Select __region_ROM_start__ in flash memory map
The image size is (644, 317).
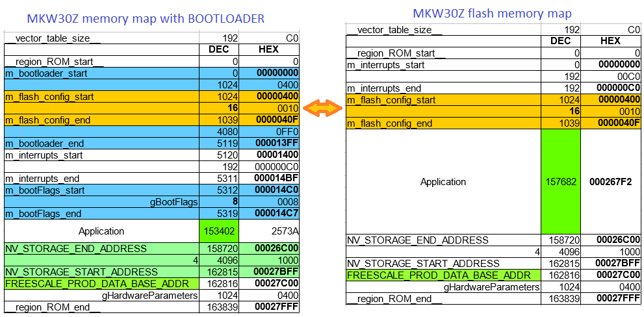coord(397,53)
